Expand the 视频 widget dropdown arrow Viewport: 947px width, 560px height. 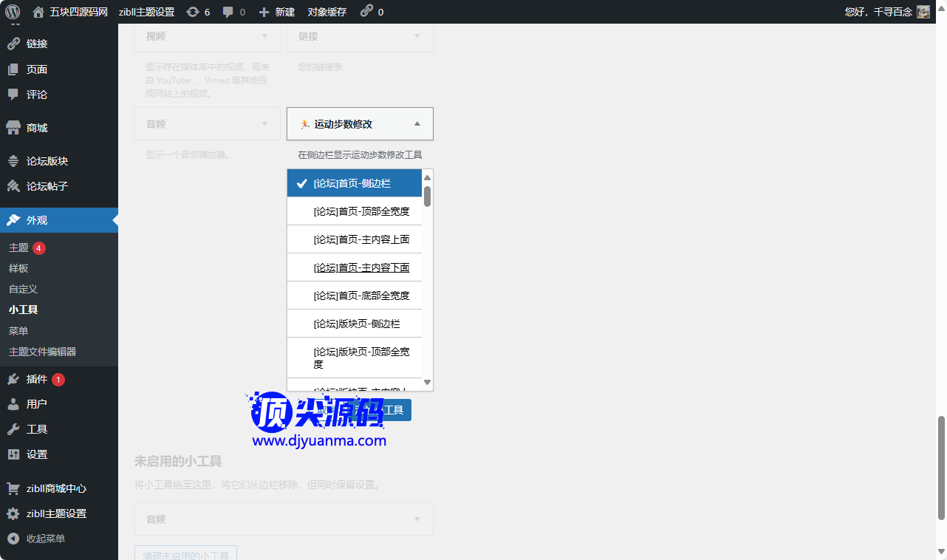tap(264, 36)
